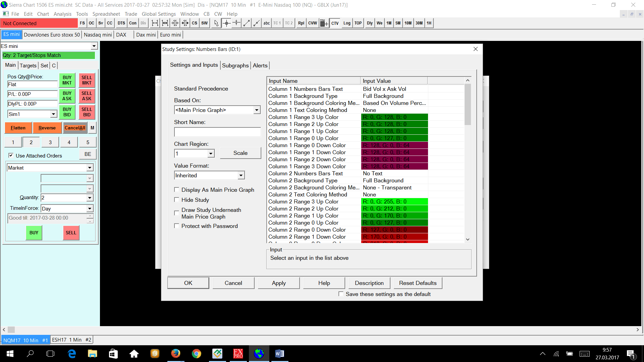This screenshot has height=362, width=644.
Task: Click the Short Name input field
Action: pos(217,132)
